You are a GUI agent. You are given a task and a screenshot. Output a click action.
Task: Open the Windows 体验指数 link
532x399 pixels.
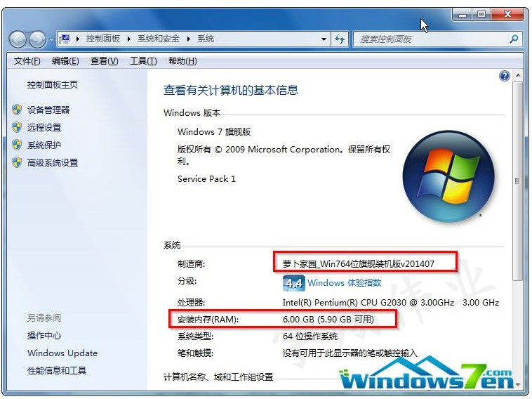click(x=345, y=282)
